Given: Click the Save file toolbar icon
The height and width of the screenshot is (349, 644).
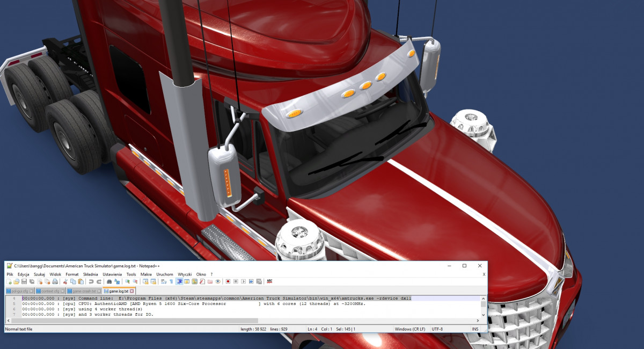Looking at the screenshot, I should click(24, 281).
